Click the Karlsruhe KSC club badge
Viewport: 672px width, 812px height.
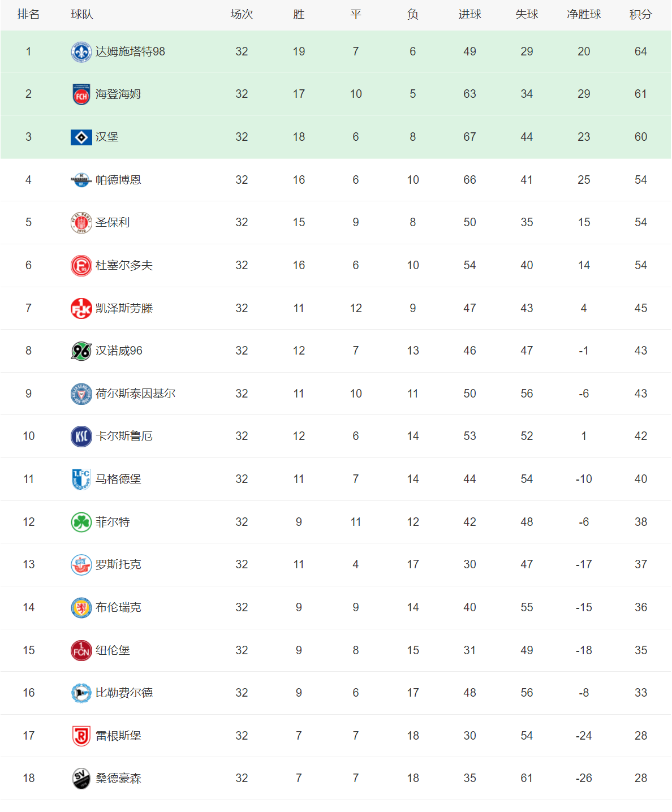81,437
